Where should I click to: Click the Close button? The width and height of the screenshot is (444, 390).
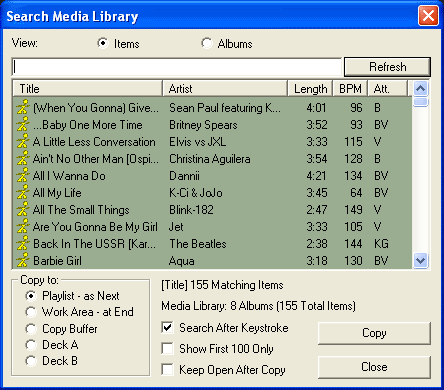(x=374, y=367)
